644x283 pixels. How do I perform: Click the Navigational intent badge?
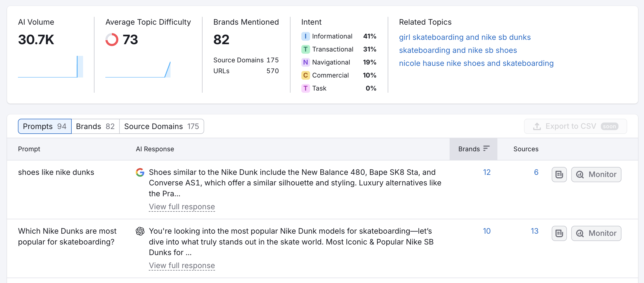pos(306,62)
